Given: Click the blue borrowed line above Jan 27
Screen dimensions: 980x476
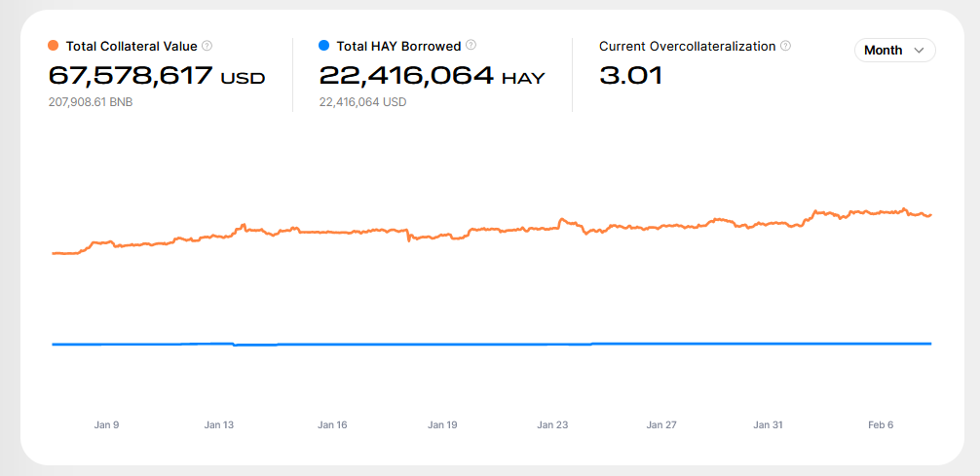Looking at the screenshot, I should [x=661, y=344].
